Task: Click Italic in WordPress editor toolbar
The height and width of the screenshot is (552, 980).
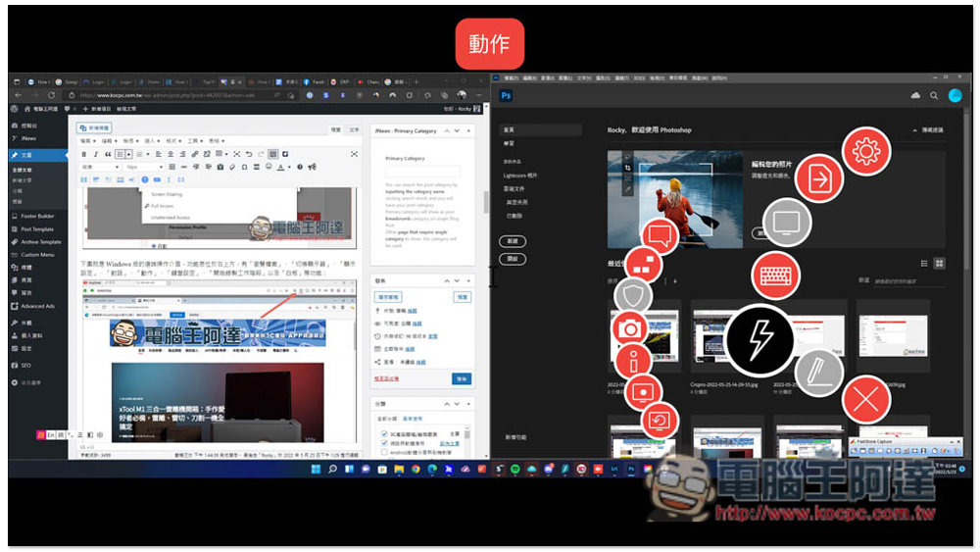Action: point(96,154)
